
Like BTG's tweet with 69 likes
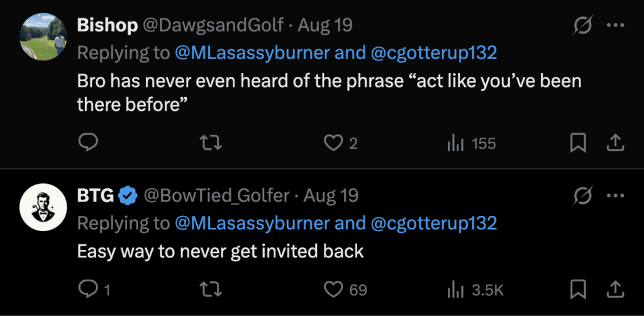click(x=332, y=290)
